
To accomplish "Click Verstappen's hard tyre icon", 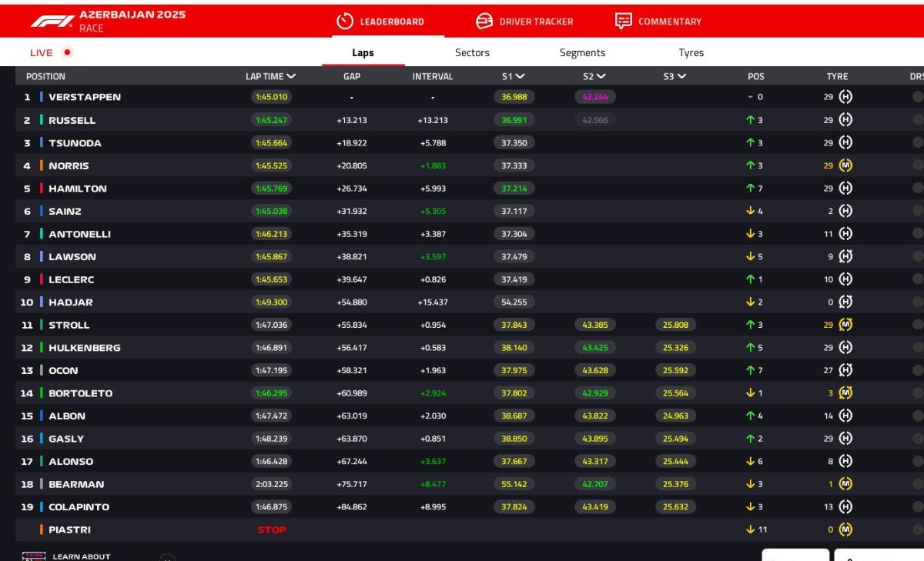I will click(x=845, y=97).
